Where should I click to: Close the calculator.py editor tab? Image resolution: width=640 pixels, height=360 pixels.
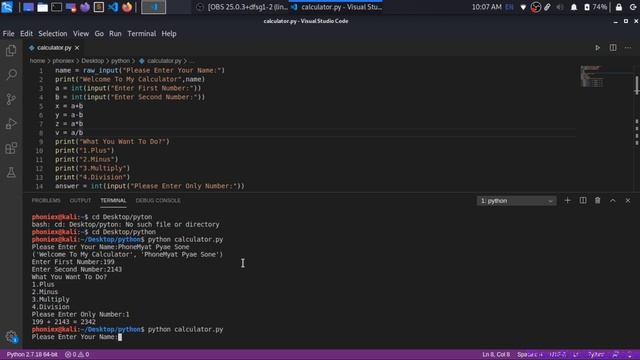77,48
